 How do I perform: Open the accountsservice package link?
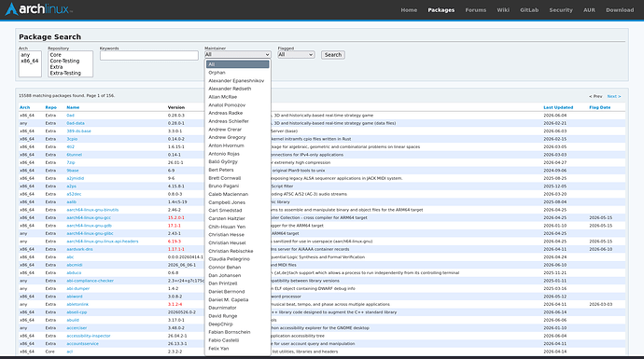click(x=82, y=344)
